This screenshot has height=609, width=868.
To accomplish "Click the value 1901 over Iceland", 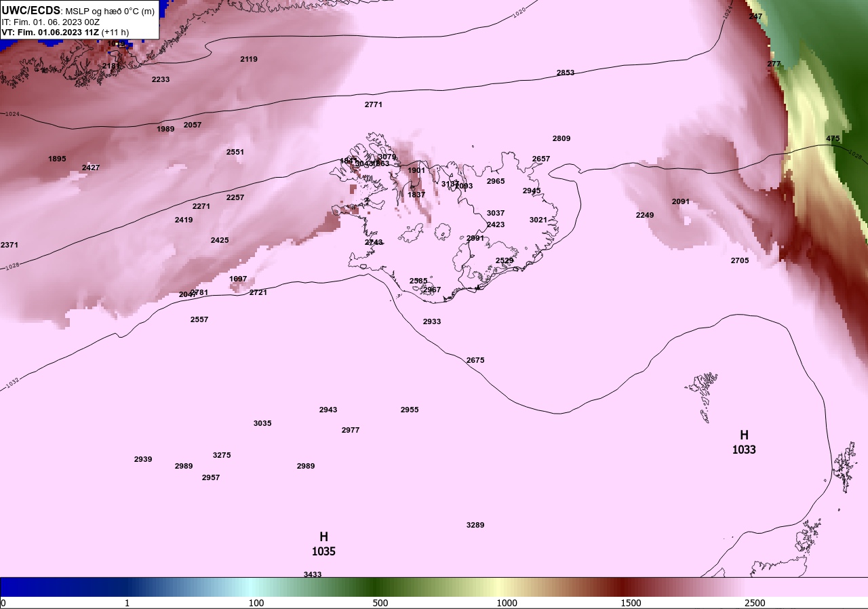I will tap(416, 170).
